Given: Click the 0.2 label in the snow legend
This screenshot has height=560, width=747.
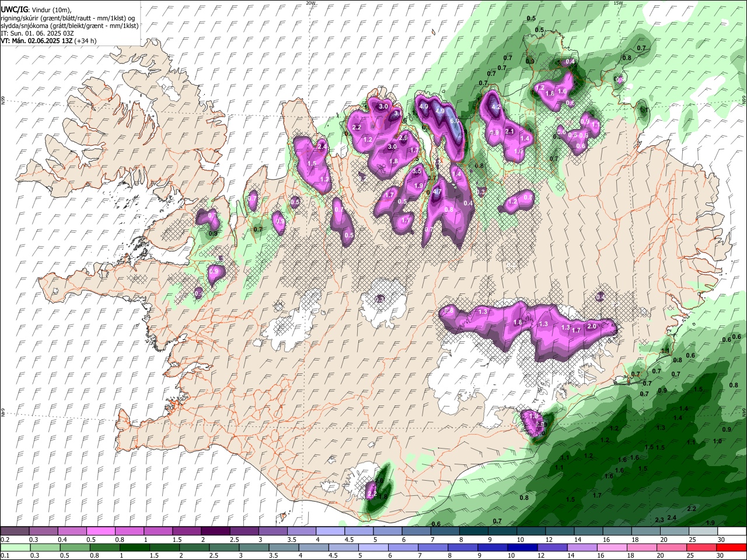Looking at the screenshot, I should click(x=5, y=540).
